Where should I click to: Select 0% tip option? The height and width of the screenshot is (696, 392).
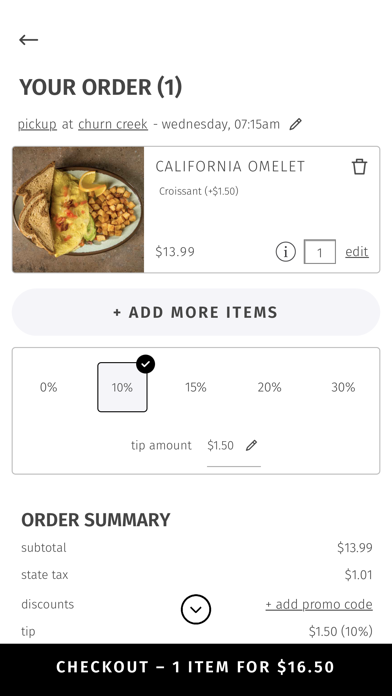pyautogui.click(x=48, y=388)
